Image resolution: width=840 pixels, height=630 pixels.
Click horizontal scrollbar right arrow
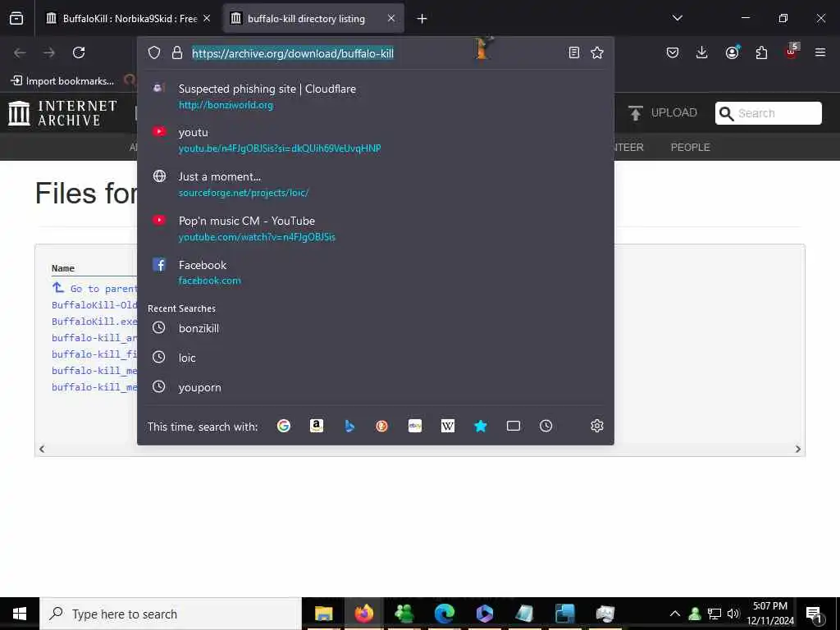[x=797, y=449]
